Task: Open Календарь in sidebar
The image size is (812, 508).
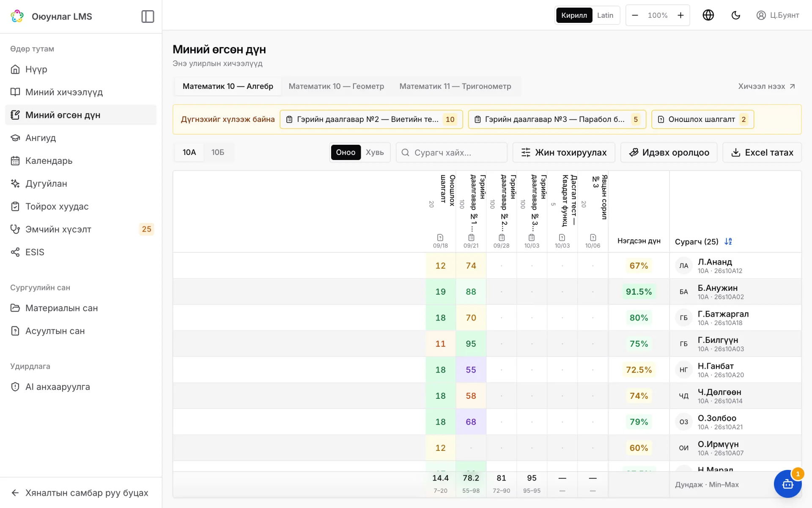Action: [x=81, y=161]
